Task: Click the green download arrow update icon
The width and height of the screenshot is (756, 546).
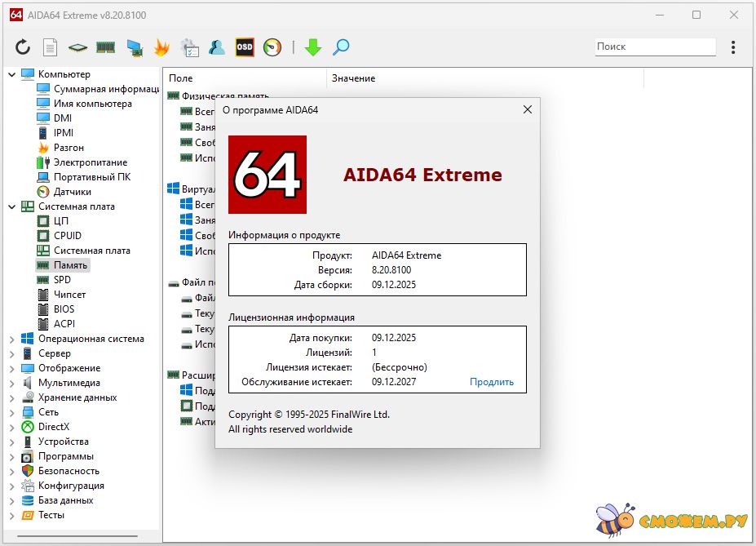Action: [313, 47]
